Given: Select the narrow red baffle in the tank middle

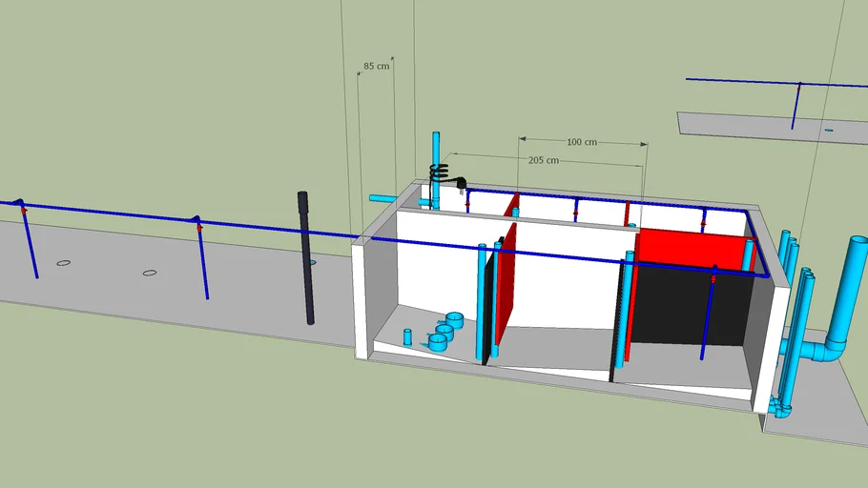Looking at the screenshot, I should tap(507, 286).
